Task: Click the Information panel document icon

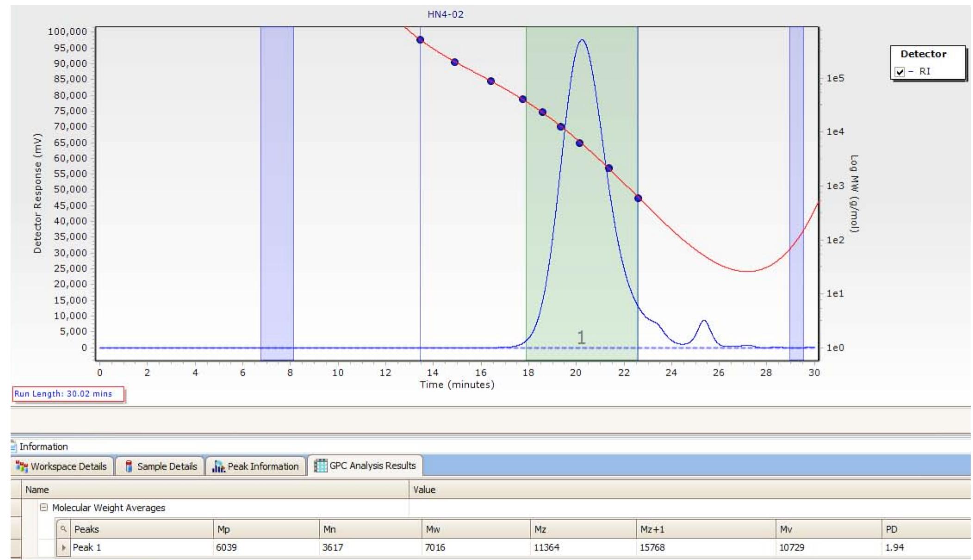Action: click(x=14, y=447)
